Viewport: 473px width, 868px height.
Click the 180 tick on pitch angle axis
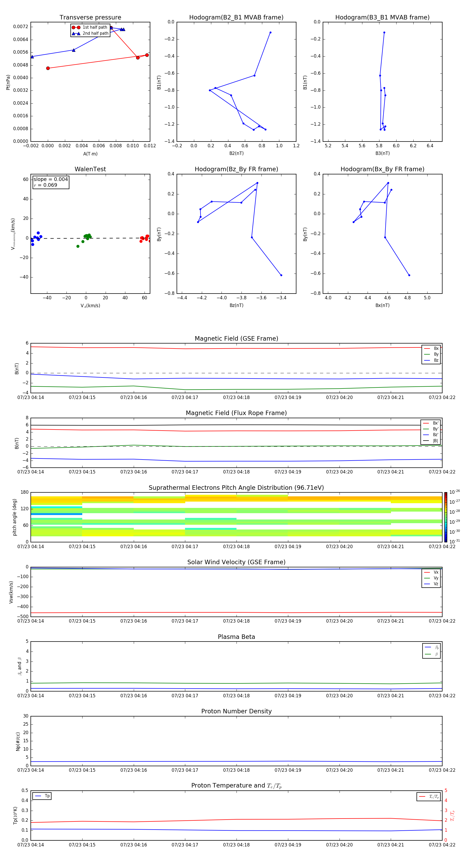pos(25,493)
